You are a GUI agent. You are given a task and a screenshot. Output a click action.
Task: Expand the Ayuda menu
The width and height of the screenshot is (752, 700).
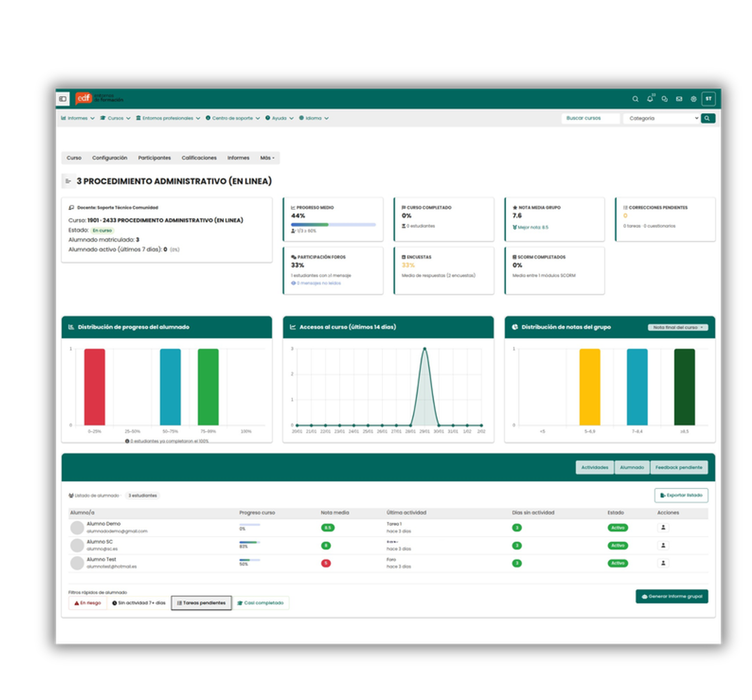coord(279,118)
